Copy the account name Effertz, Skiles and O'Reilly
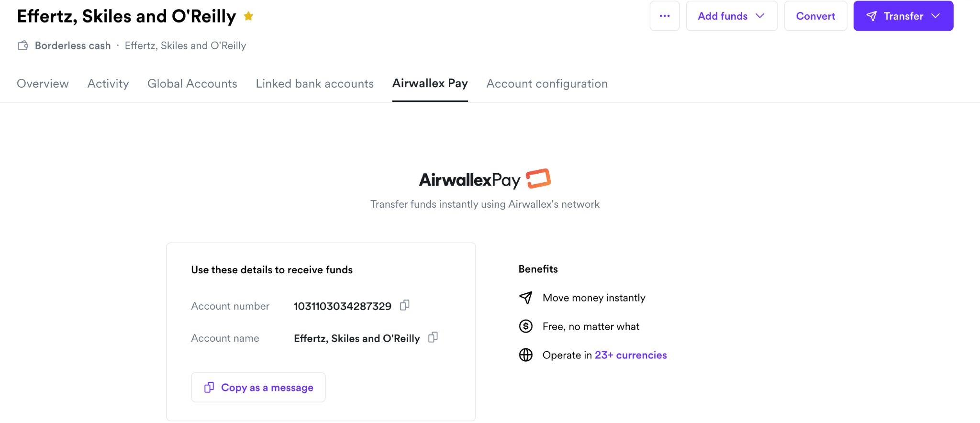The image size is (980, 423). (433, 337)
